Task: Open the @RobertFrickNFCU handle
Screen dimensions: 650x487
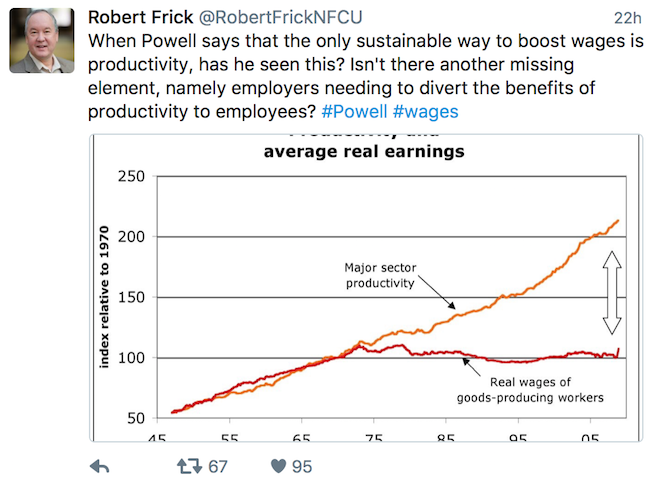Action: [281, 17]
